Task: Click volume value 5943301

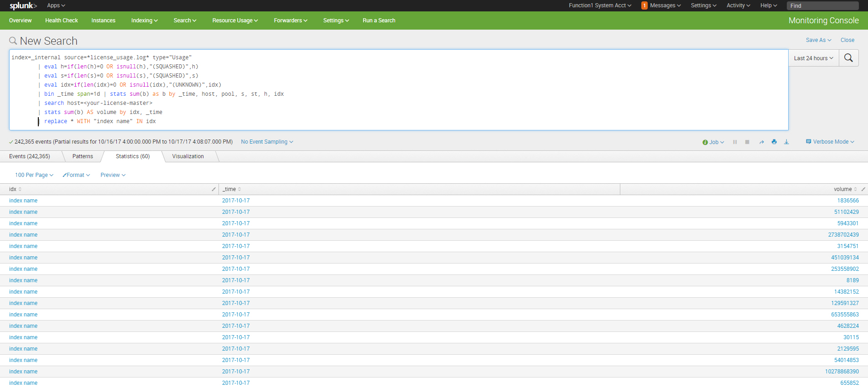Action: [848, 223]
